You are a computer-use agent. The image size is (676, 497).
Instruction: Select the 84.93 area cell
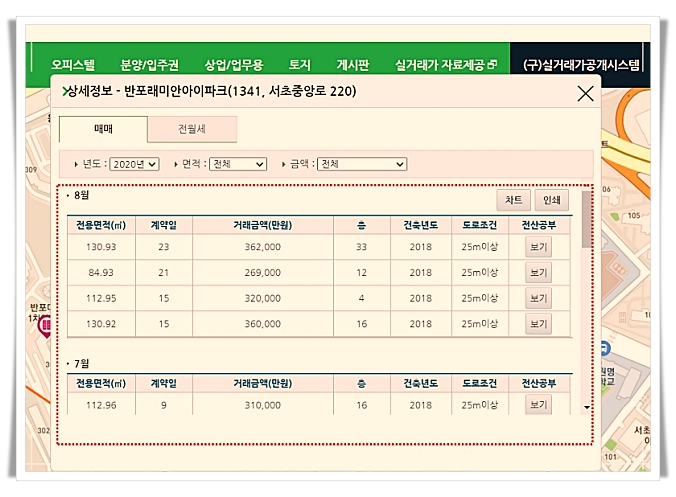pyautogui.click(x=101, y=272)
